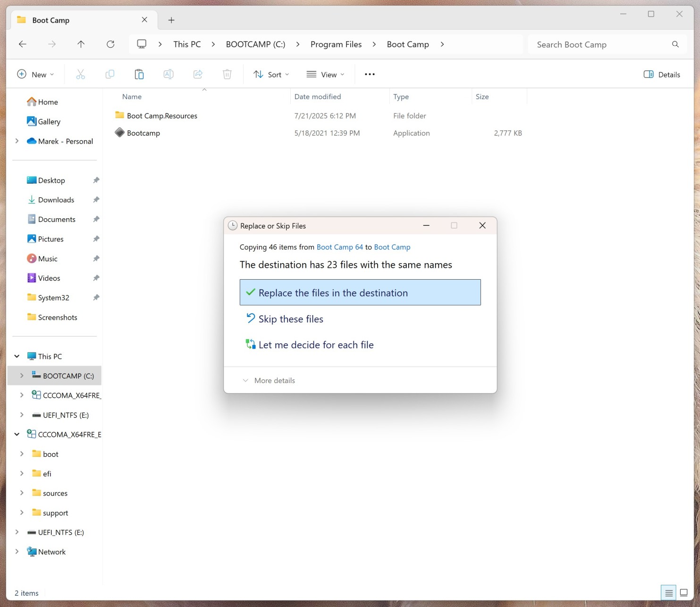700x607 pixels.
Task: Unpin Downloads from Quick access
Action: (96, 200)
